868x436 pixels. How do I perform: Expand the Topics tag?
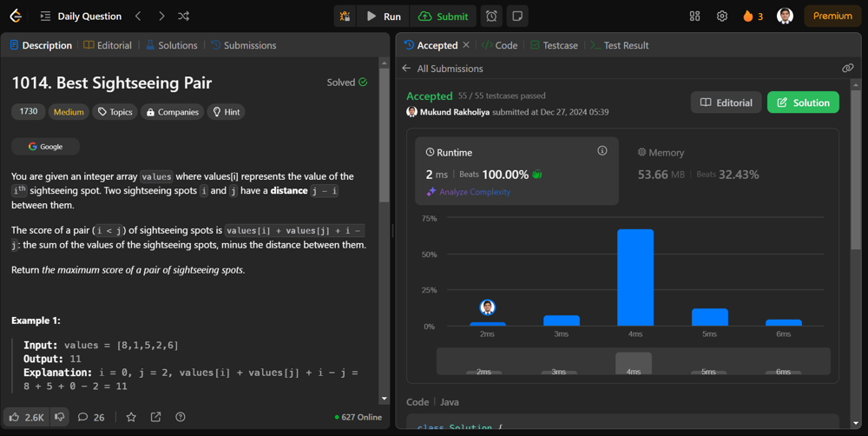pos(115,112)
